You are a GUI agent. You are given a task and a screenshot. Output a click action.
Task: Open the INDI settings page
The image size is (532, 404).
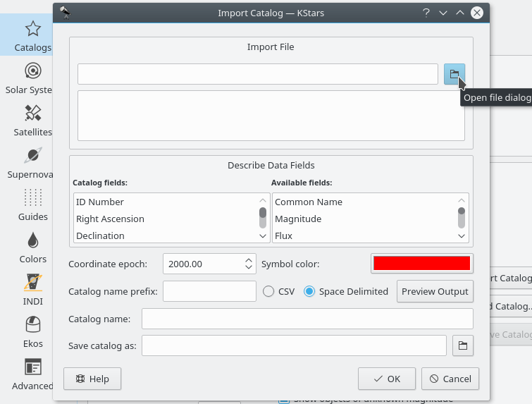tap(32, 289)
